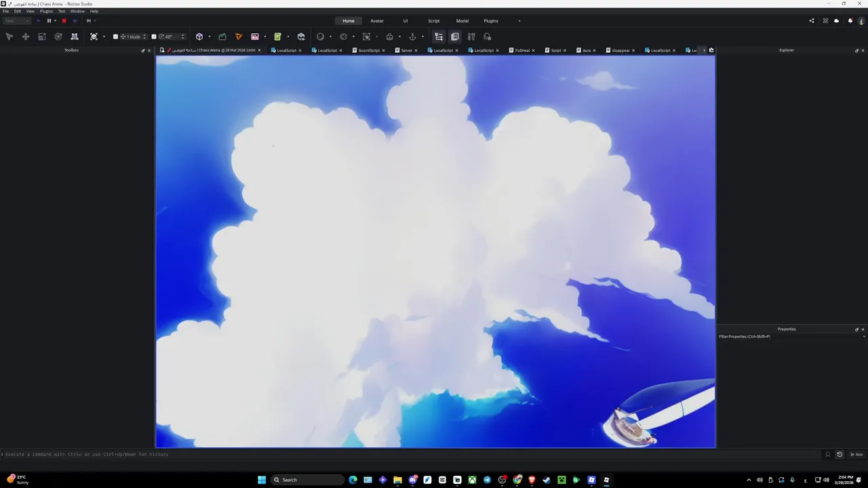Stop the test with red stop button
Viewport: 868px width, 488px height.
tap(64, 21)
